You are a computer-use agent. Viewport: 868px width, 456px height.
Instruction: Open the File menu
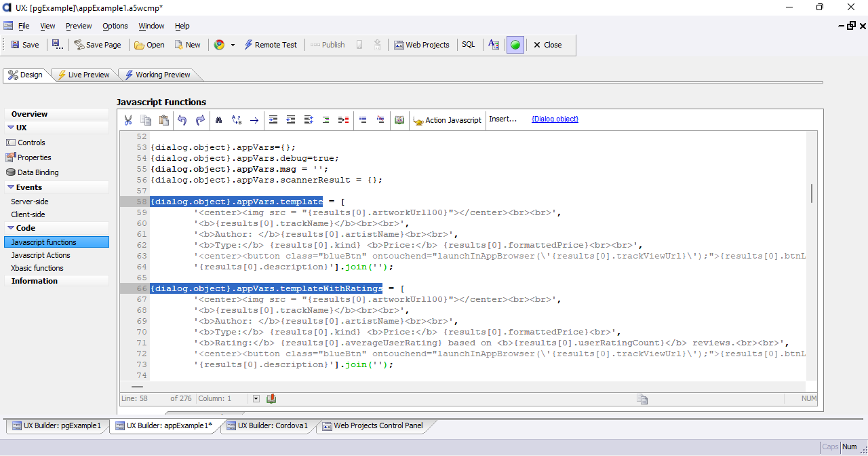[x=24, y=26]
